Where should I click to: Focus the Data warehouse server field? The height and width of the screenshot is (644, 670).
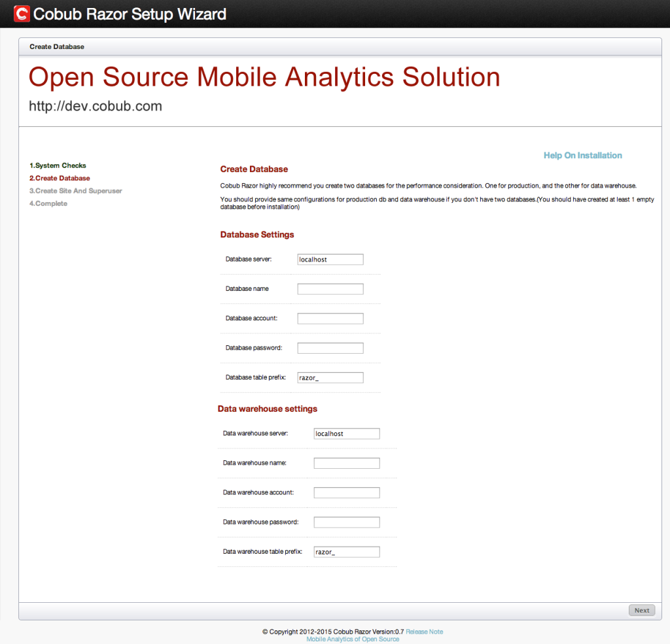click(347, 433)
